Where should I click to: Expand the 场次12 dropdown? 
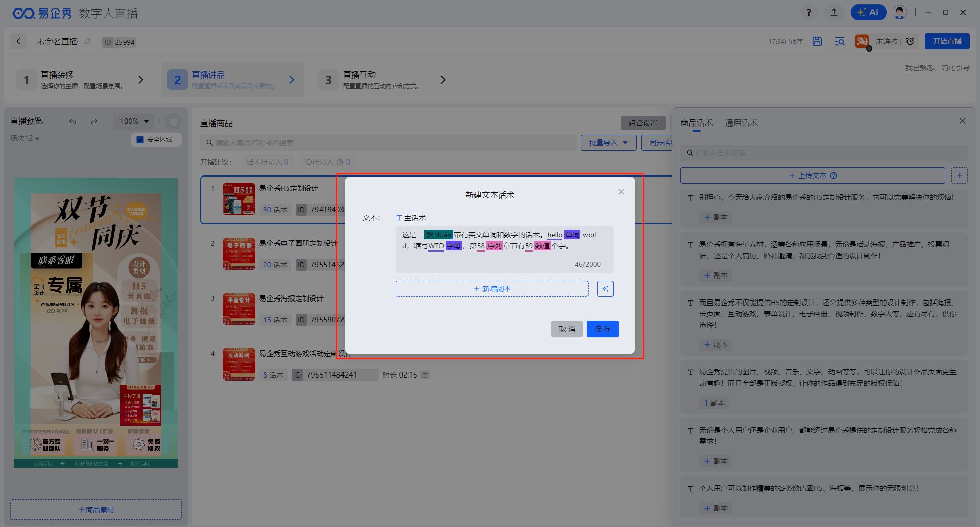pyautogui.click(x=25, y=138)
